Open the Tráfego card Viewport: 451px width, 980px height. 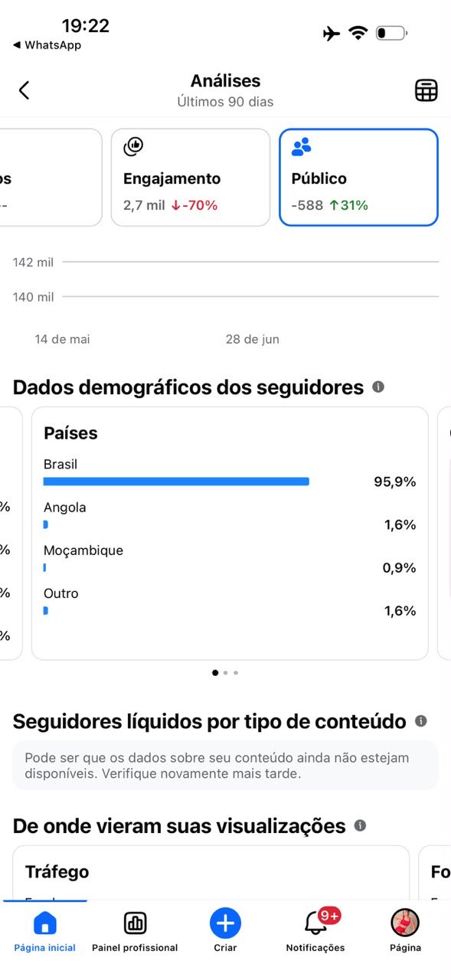click(x=211, y=873)
